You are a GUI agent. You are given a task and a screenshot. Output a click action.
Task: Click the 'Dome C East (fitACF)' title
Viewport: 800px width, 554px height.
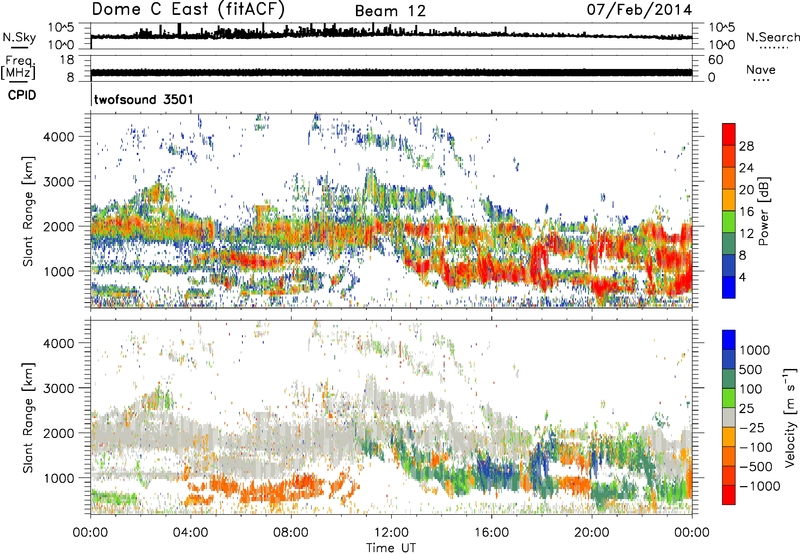tap(188, 10)
